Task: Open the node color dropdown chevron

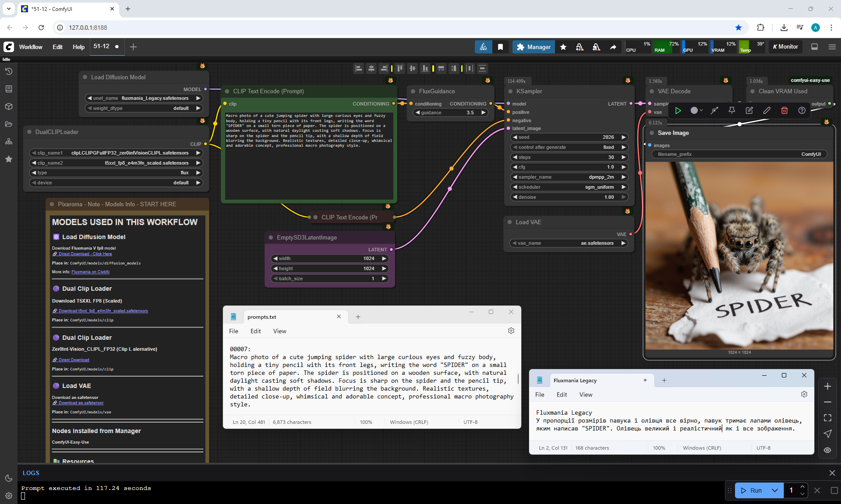Action: pos(701,110)
